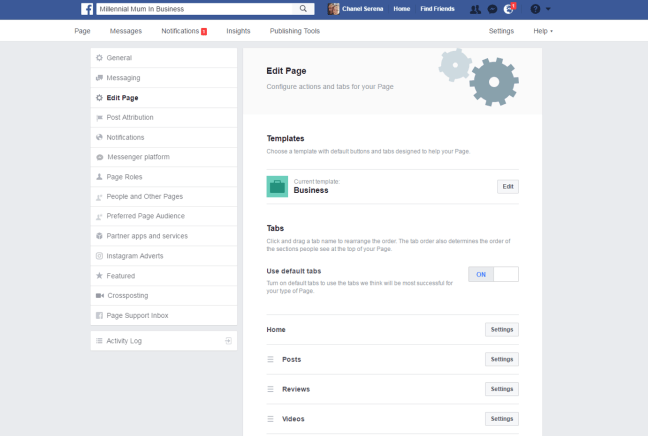Screen dimensions: 648x436
Task: Click the Home link in top bar
Action: pos(402,9)
